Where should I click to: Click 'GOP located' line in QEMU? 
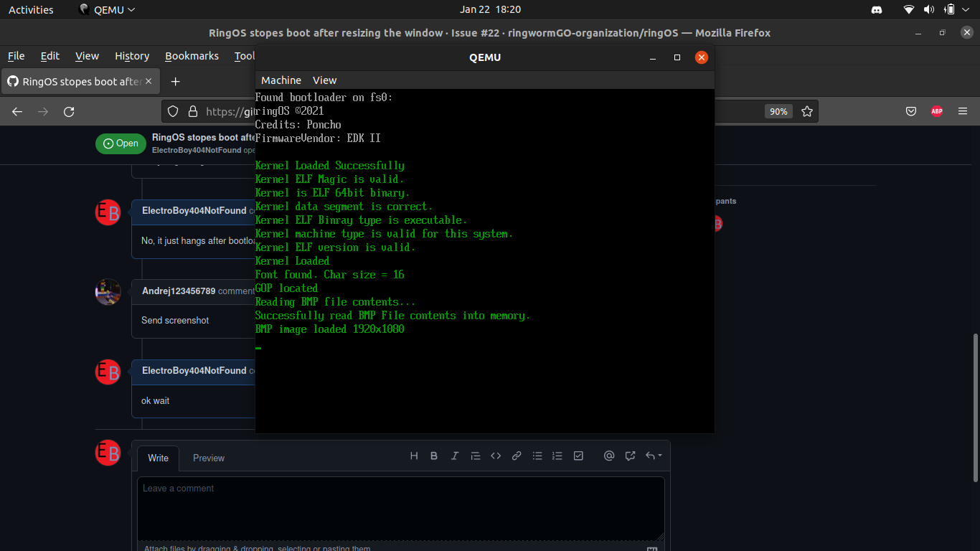point(286,288)
